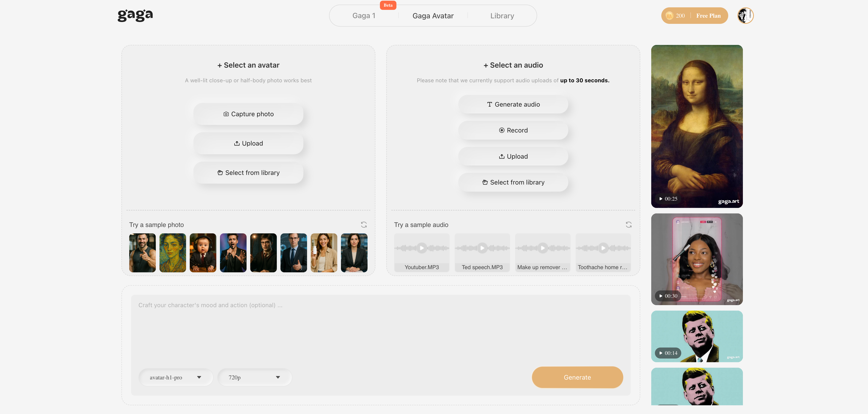Click the Upload icon under Select an avatar
This screenshot has height=414, width=868.
coord(237,143)
